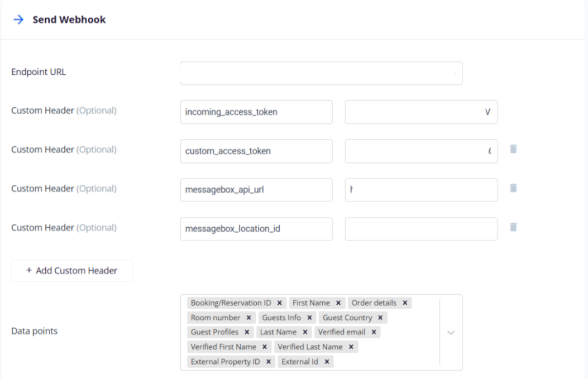588x379 pixels.
Task: Delete the messagebox_api_url header row
Action: click(513, 188)
